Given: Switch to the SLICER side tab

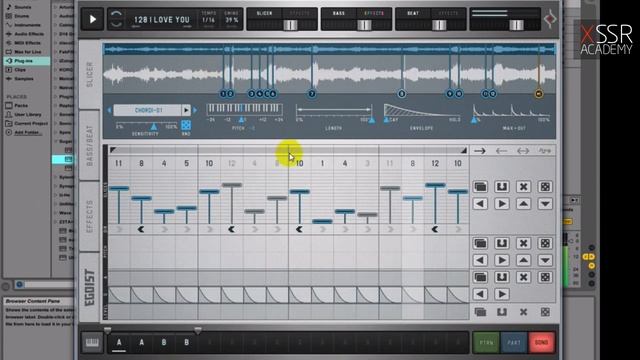Looking at the screenshot, I should (x=90, y=75).
